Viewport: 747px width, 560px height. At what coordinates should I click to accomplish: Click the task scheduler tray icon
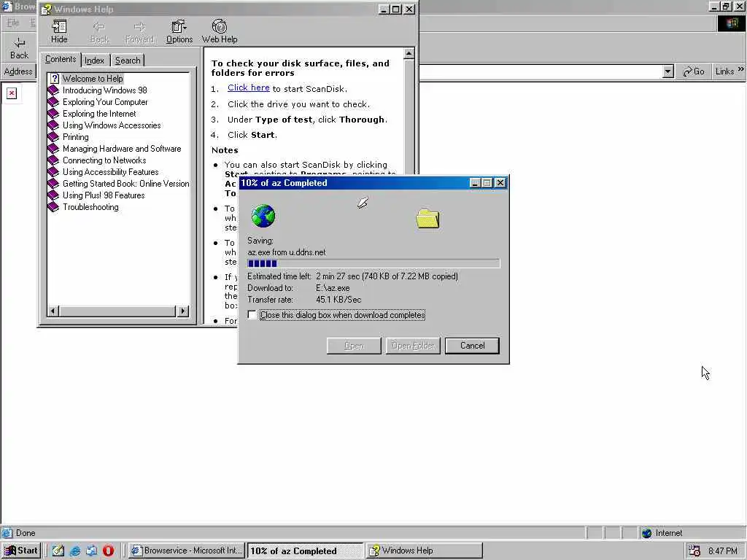point(694,551)
